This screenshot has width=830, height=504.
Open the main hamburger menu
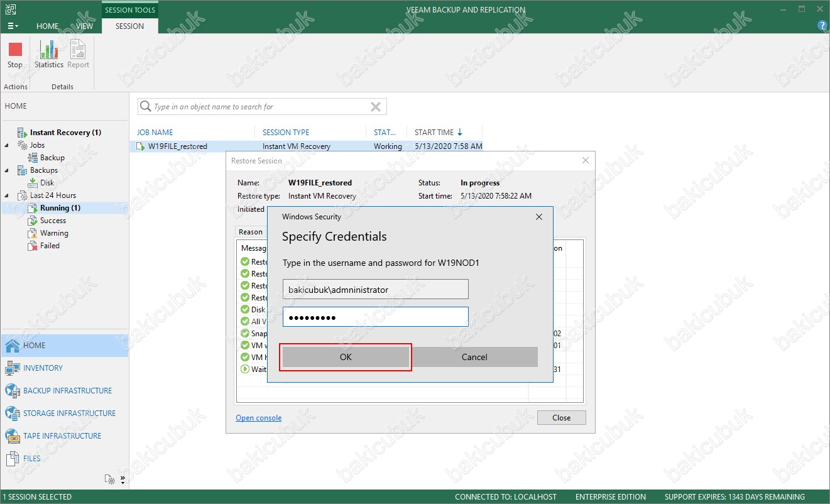(x=13, y=26)
